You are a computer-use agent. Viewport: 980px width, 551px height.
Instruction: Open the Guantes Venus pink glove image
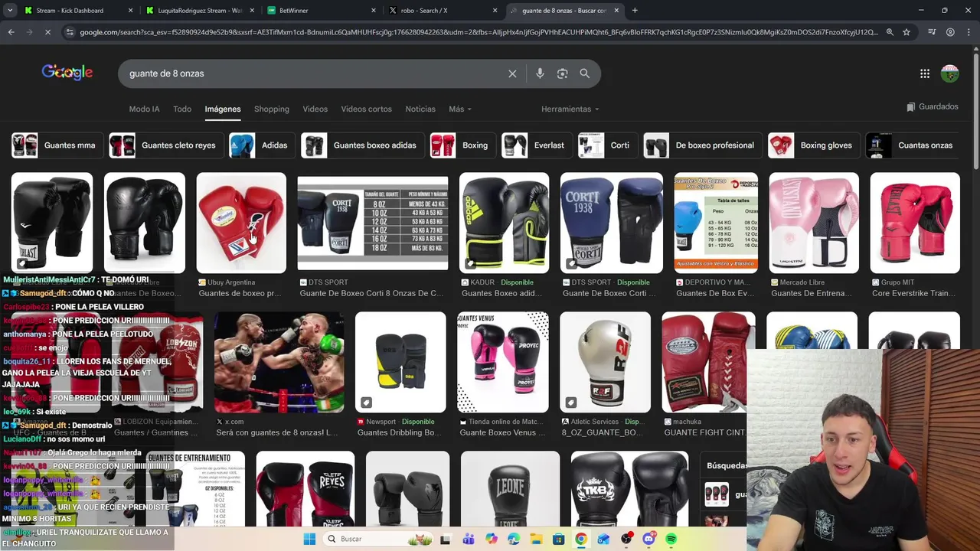(x=503, y=362)
